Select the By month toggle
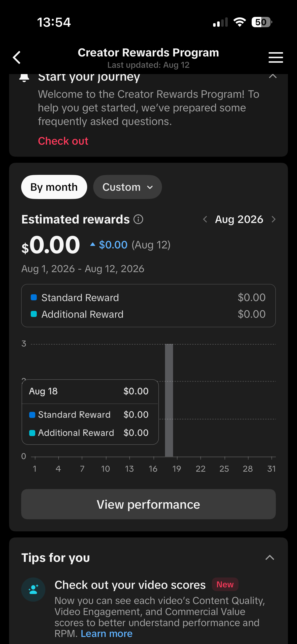Viewport: 297px width, 644px height. click(54, 187)
